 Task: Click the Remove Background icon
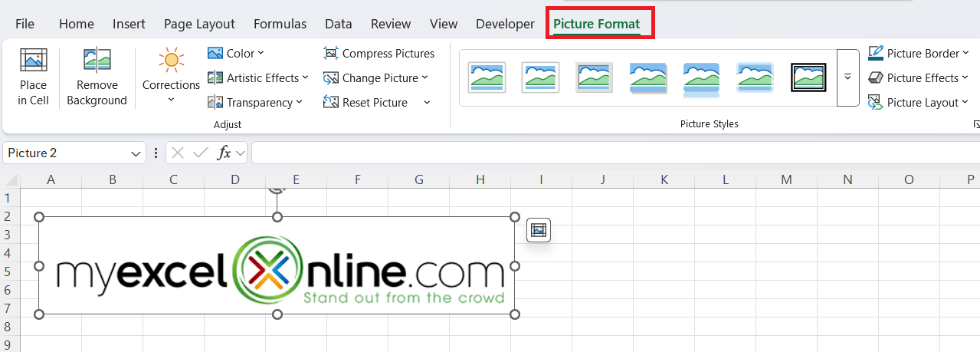pyautogui.click(x=97, y=61)
